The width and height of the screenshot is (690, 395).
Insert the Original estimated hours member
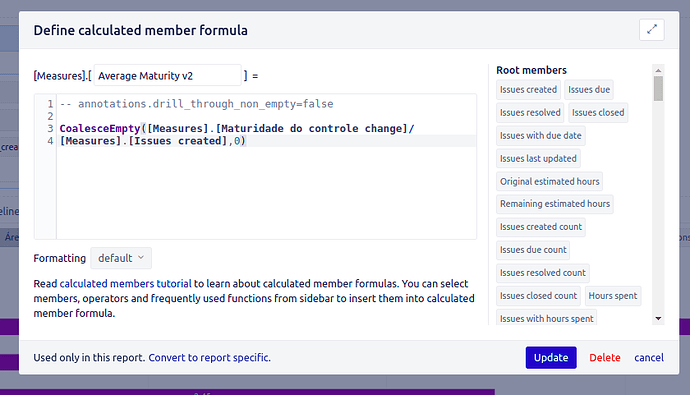[x=550, y=181]
